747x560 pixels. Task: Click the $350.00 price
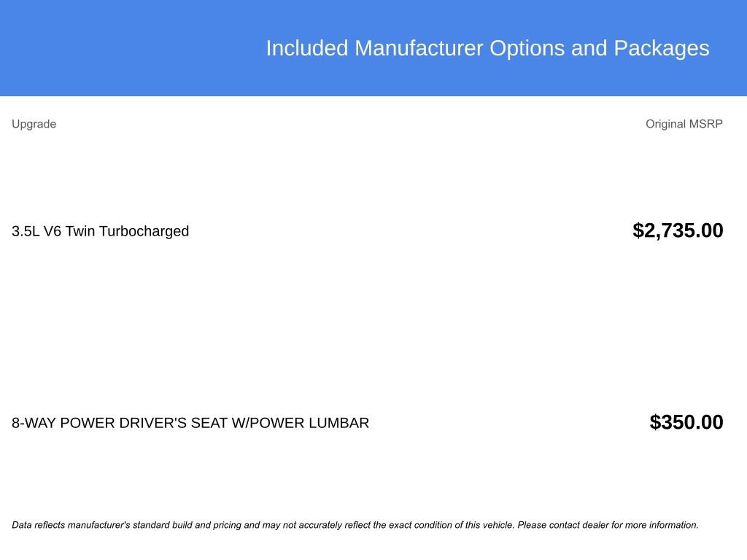click(686, 422)
